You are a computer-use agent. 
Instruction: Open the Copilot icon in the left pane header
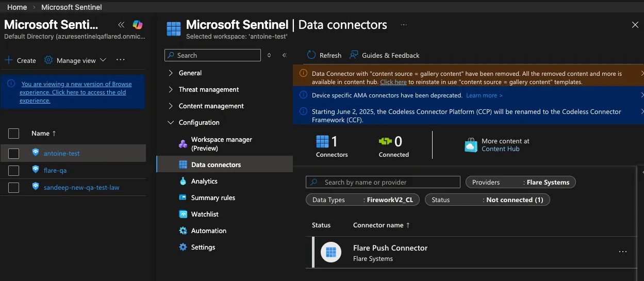point(137,24)
